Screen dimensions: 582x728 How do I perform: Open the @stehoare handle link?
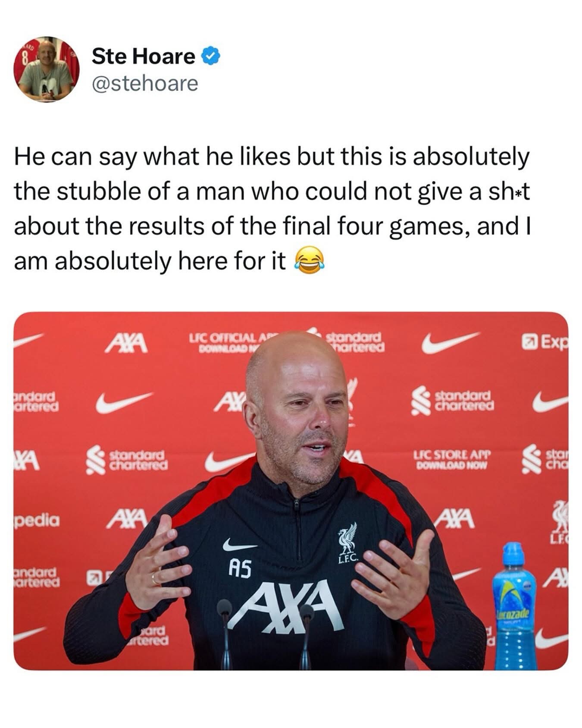click(145, 84)
